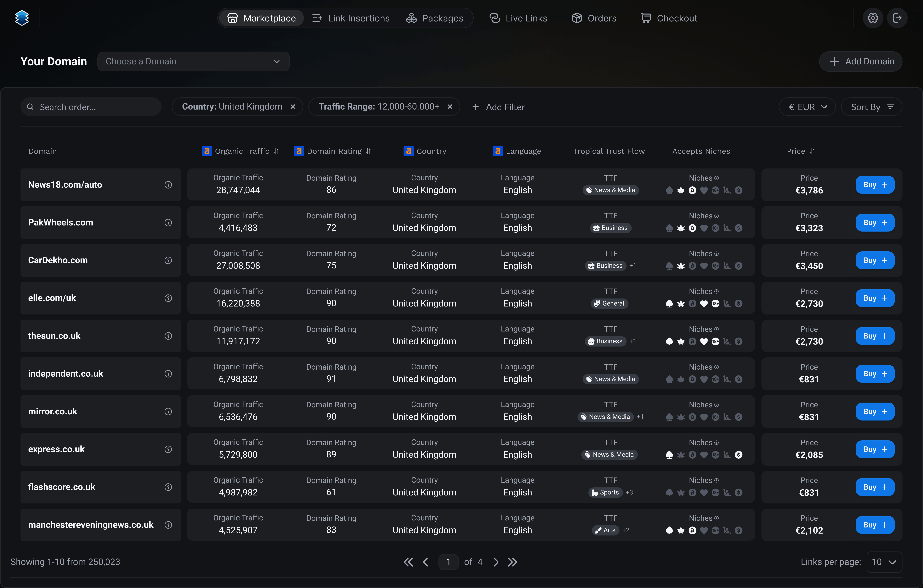Open the Live Links page
The height and width of the screenshot is (588, 923).
(518, 18)
